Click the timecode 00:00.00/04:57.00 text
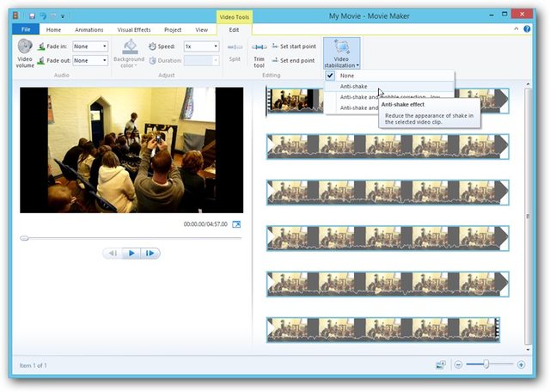 [205, 224]
